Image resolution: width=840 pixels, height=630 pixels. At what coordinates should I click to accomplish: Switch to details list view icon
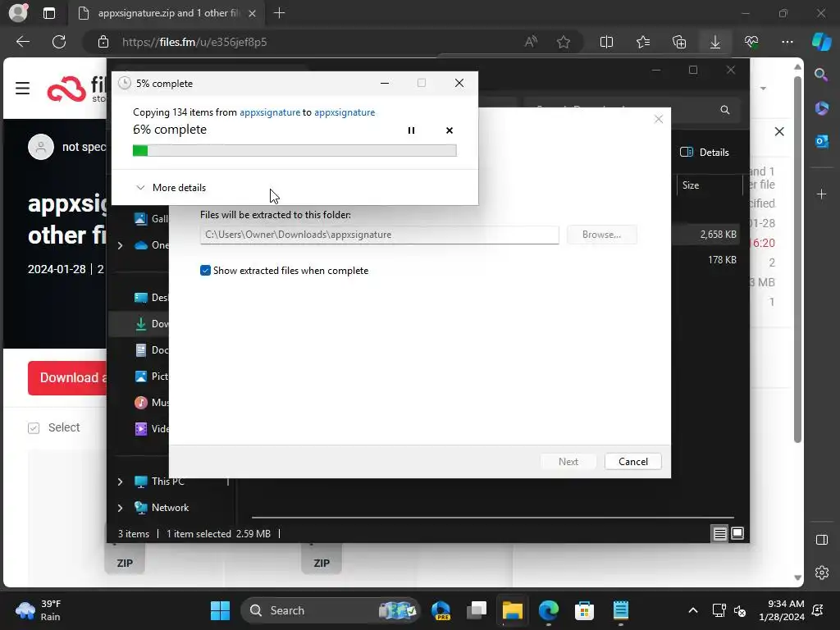coord(719,533)
